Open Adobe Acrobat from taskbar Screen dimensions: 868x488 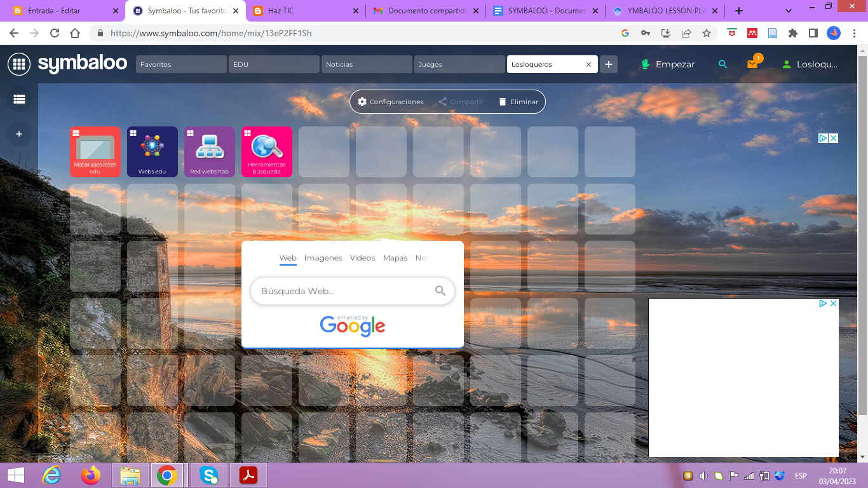point(248,475)
